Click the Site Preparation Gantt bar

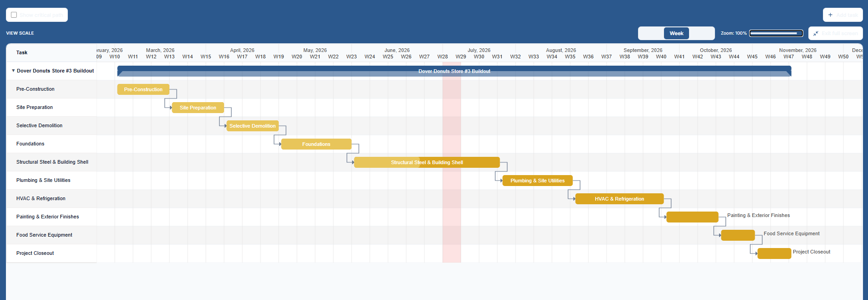click(x=198, y=108)
